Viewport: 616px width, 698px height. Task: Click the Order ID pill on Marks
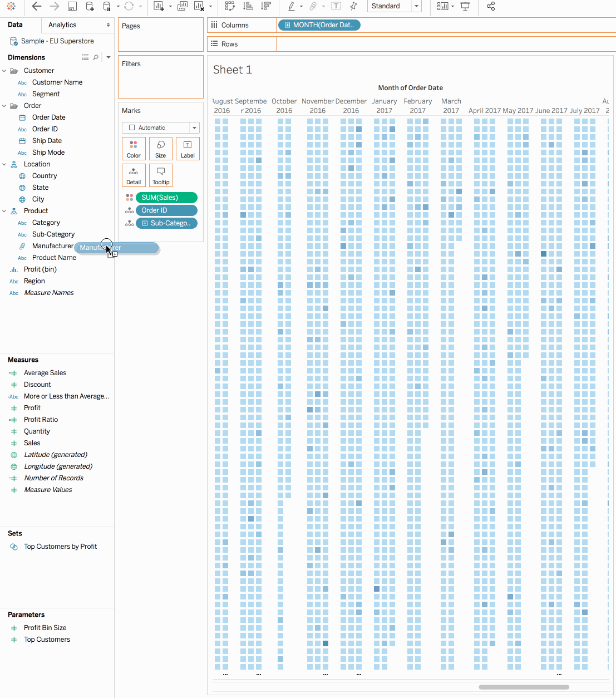pyautogui.click(x=166, y=210)
